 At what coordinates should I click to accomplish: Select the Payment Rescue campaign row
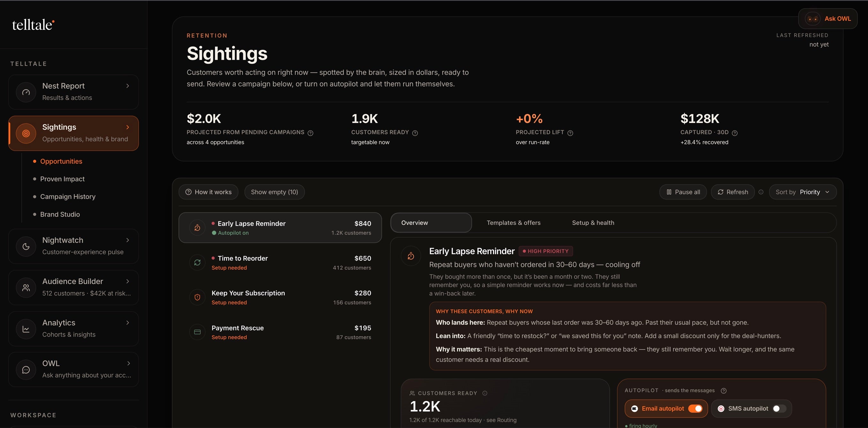point(280,332)
